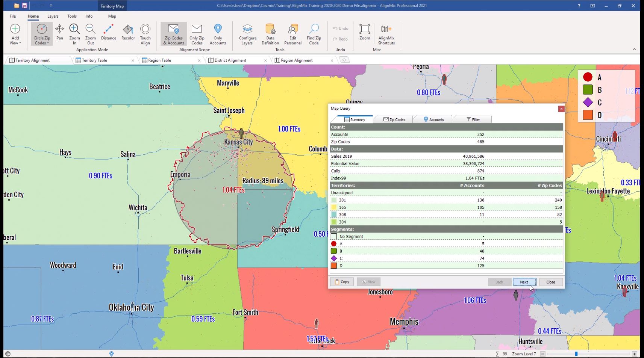Click the globe icon in status bar

8,354
